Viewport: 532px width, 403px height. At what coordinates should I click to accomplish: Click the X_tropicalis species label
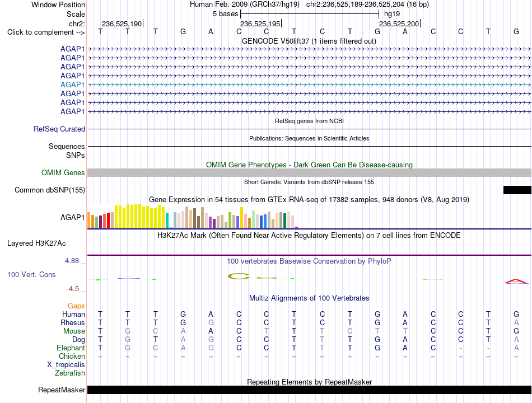tap(66, 365)
